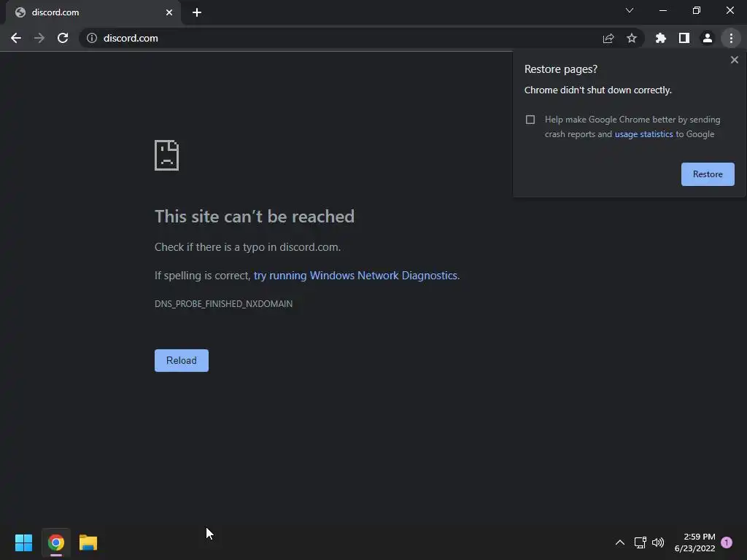Share this page icon in address bar
Viewport: 747px width, 560px height.
(608, 38)
